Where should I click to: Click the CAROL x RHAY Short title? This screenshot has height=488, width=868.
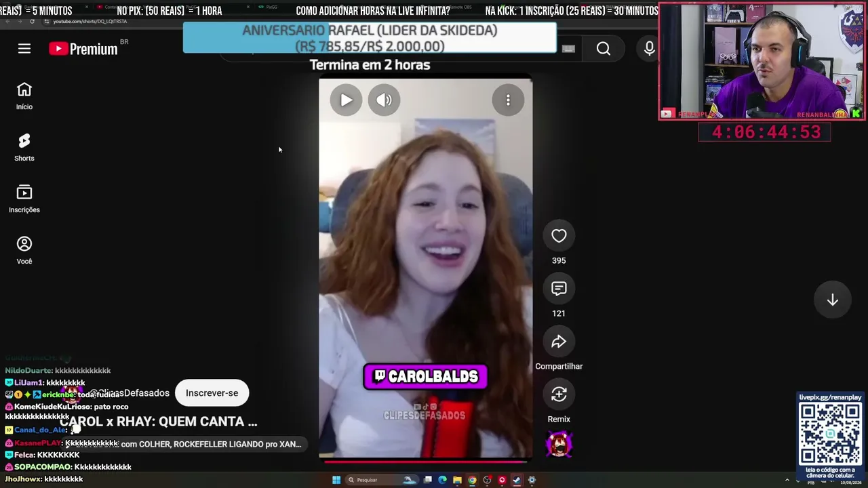159,422
